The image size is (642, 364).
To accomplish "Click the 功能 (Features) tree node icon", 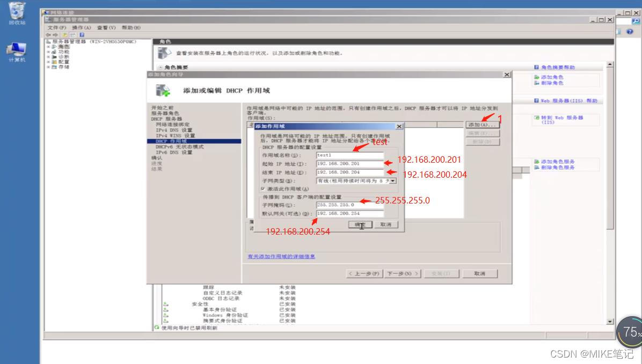I will pyautogui.click(x=54, y=52).
